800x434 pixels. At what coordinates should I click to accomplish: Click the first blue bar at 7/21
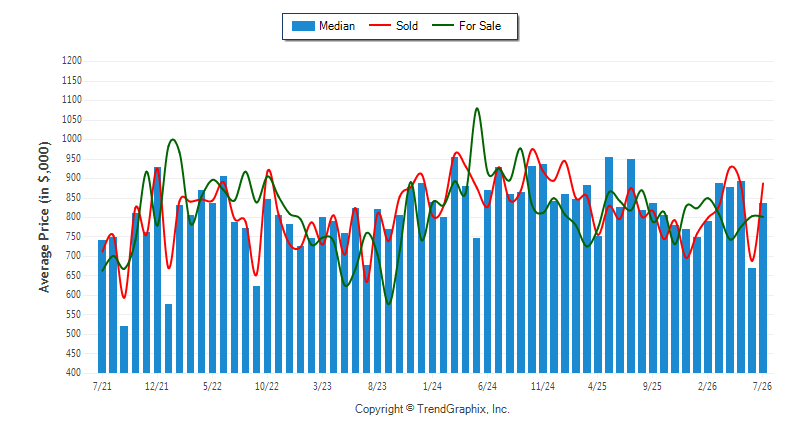pyautogui.click(x=102, y=307)
